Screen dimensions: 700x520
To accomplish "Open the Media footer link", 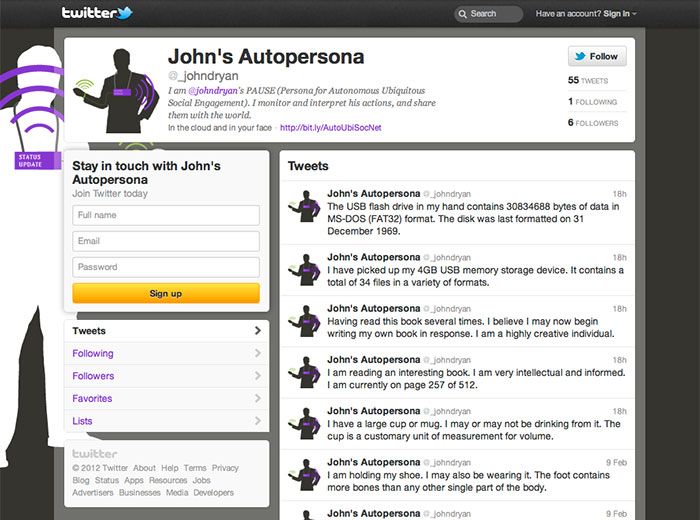I will click(177, 493).
